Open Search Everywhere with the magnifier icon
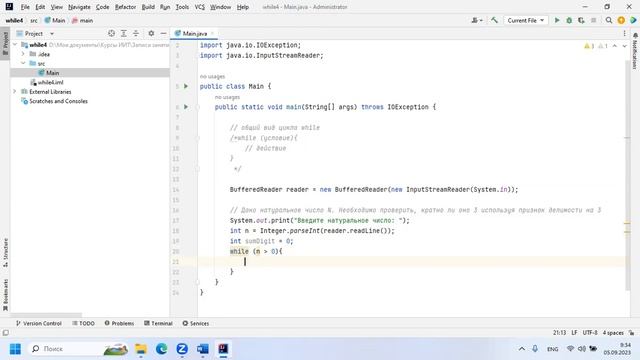The height and width of the screenshot is (360, 640). pyautogui.click(x=609, y=20)
